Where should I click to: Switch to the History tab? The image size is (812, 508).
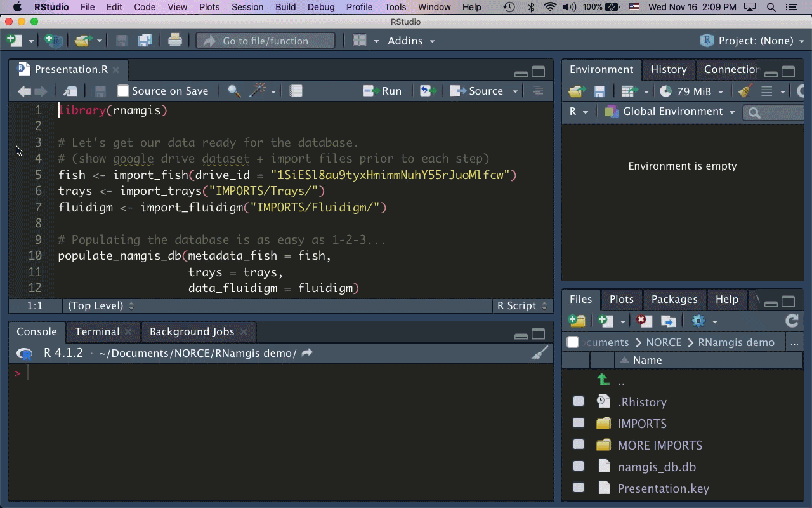point(669,70)
